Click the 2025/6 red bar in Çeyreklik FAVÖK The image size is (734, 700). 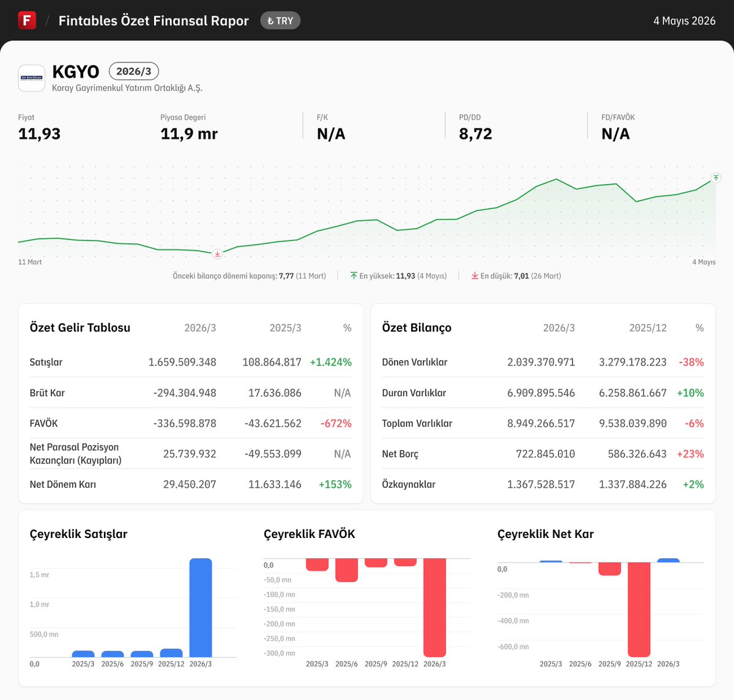click(x=346, y=570)
